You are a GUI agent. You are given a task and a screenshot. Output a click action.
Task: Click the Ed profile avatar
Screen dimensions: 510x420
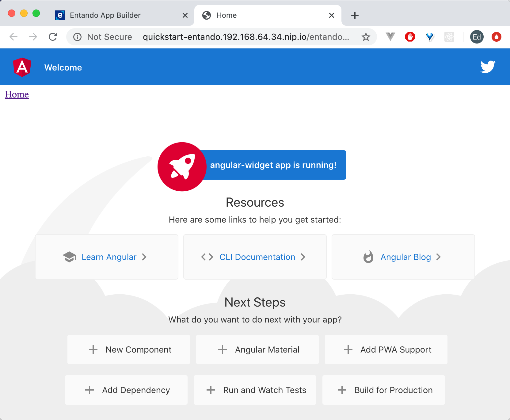click(x=477, y=37)
